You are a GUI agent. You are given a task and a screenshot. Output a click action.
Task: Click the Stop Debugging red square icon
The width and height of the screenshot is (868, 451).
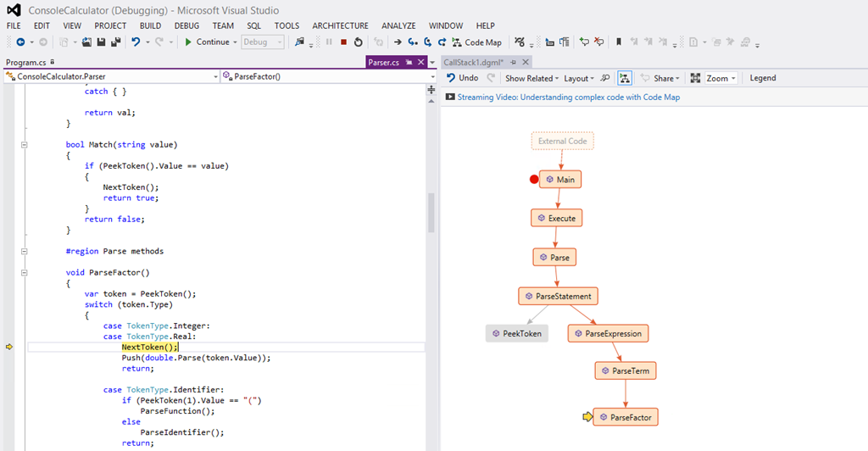[x=343, y=42]
